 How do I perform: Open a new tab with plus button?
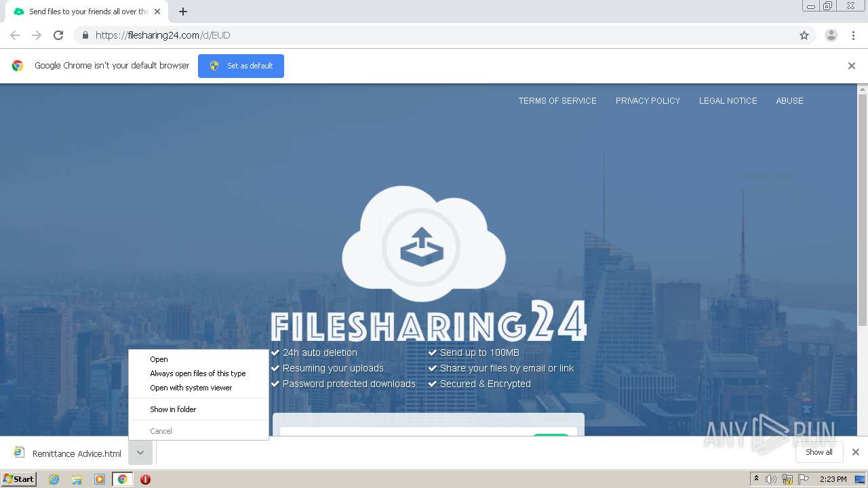pyautogui.click(x=183, y=12)
